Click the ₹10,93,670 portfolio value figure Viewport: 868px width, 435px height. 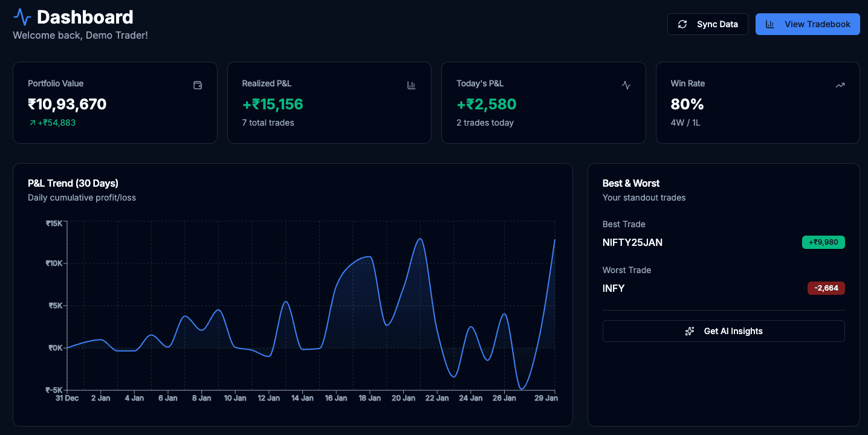click(67, 104)
